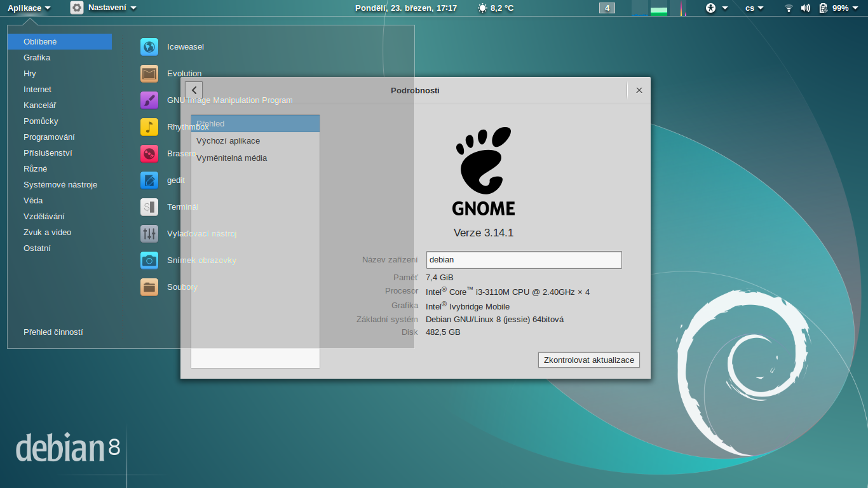
Task: Open the Systémové nástroje category
Action: pyautogui.click(x=60, y=185)
